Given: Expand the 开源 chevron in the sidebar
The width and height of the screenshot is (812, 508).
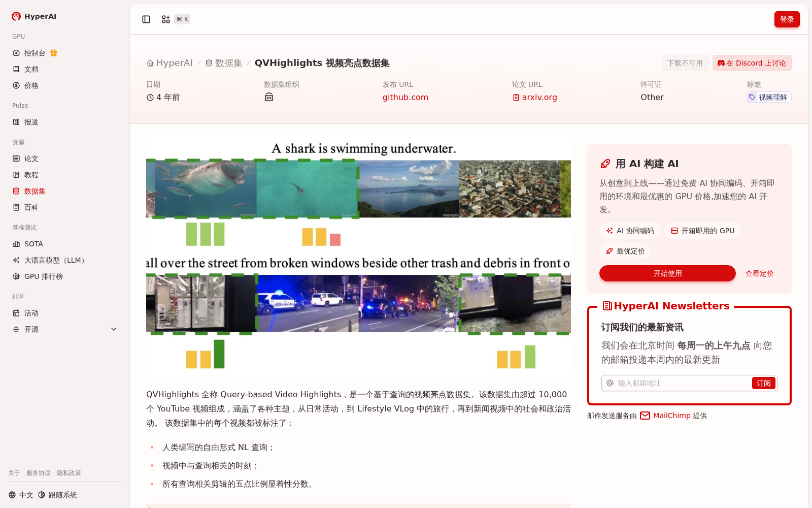Looking at the screenshot, I should [114, 329].
